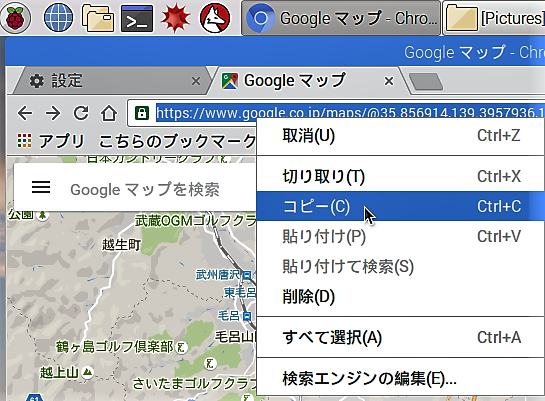Open the file manager folders icon
This screenshot has width=545, height=401.
[98, 18]
